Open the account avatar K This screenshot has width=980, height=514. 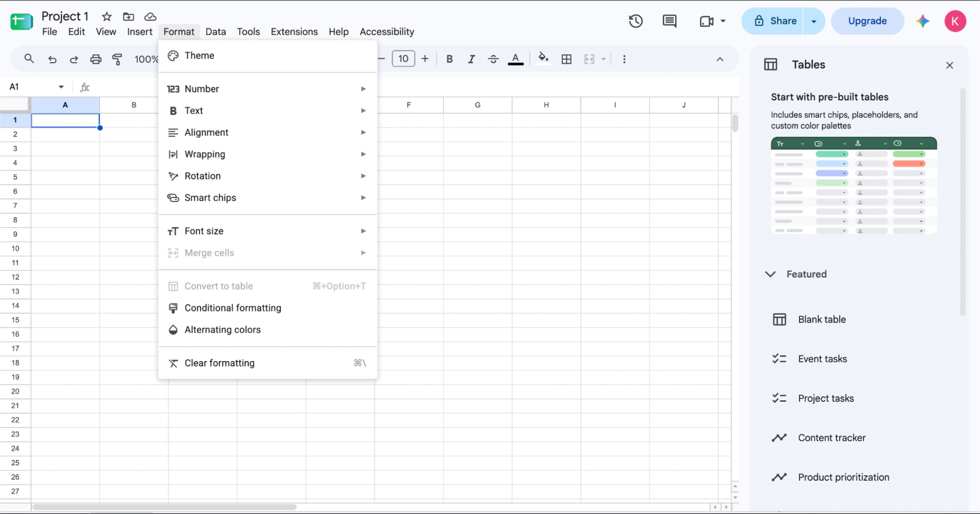955,21
